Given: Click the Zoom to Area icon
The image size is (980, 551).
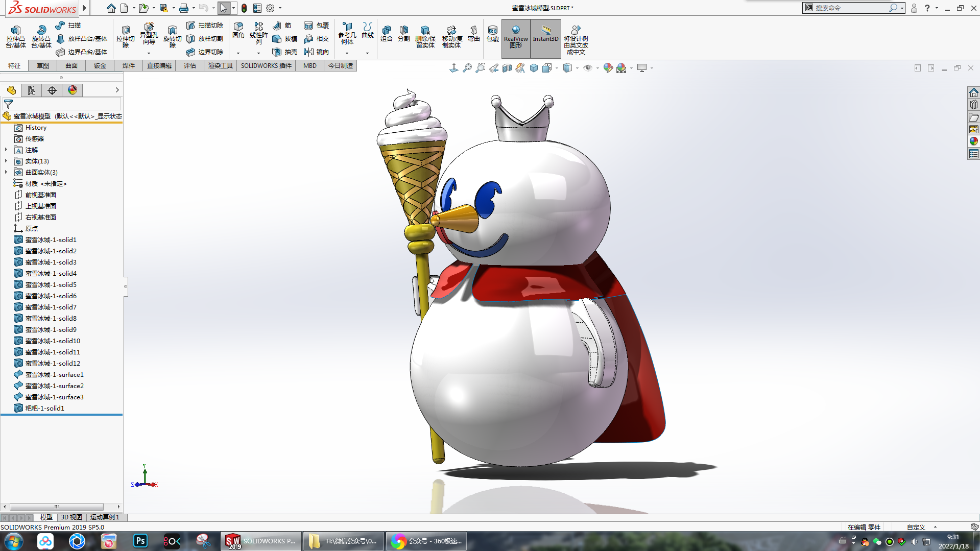Looking at the screenshot, I should [481, 68].
